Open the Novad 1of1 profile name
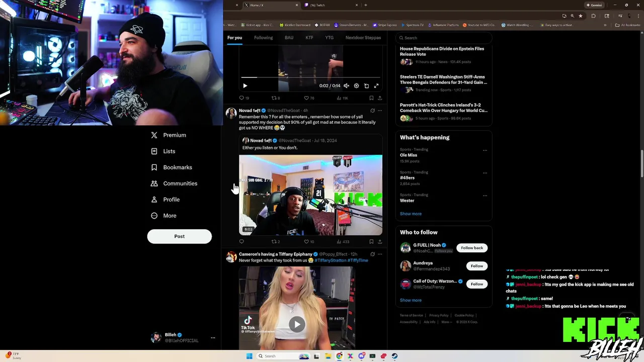The height and width of the screenshot is (362, 644). click(250, 111)
